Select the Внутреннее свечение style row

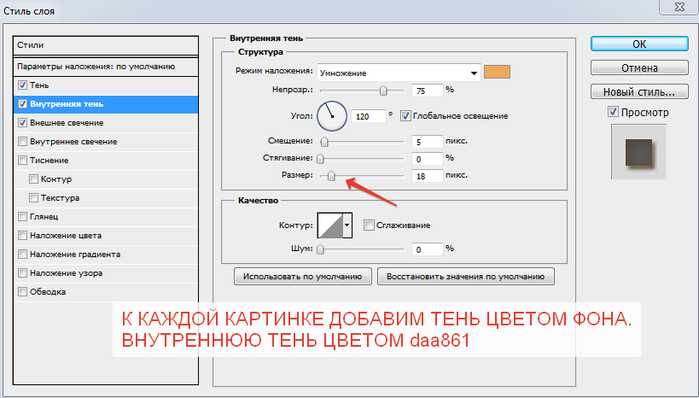(x=106, y=141)
